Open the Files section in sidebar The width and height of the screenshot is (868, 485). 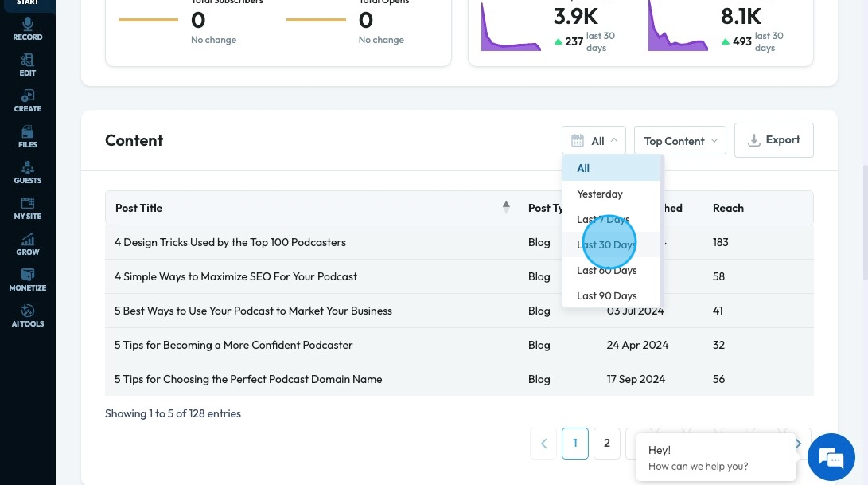27,136
